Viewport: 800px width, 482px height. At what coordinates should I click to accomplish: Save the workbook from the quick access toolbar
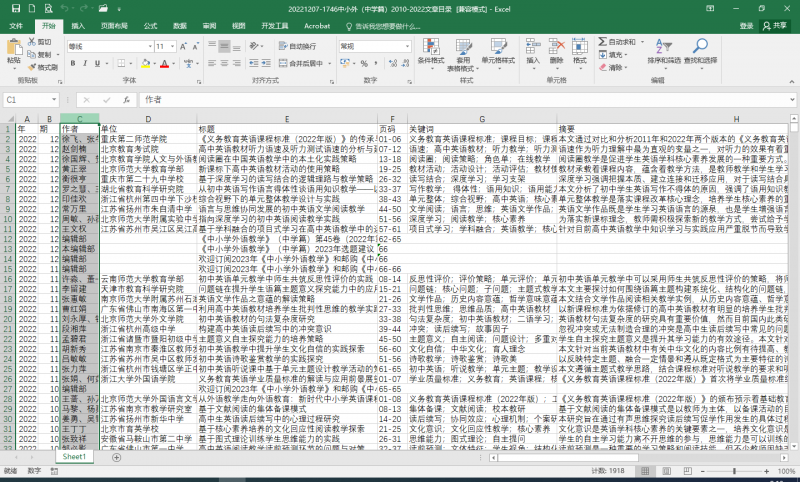coord(16,9)
